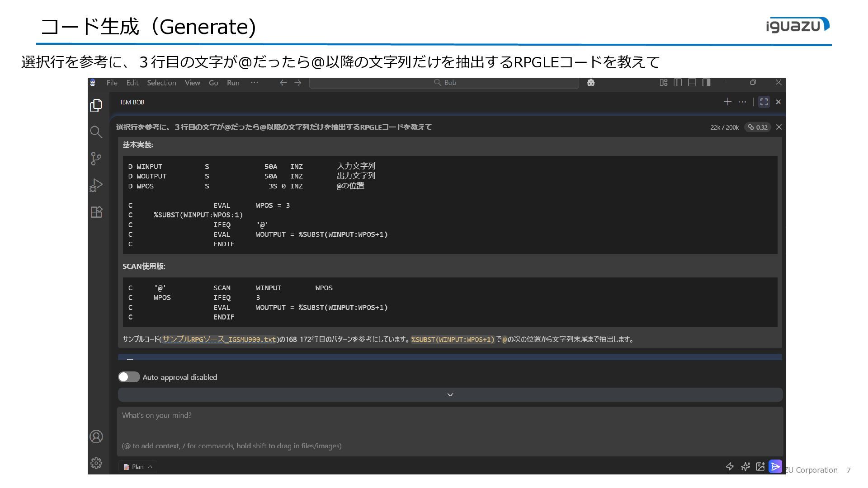Open Run and Debug view
The height and width of the screenshot is (488, 868).
96,185
